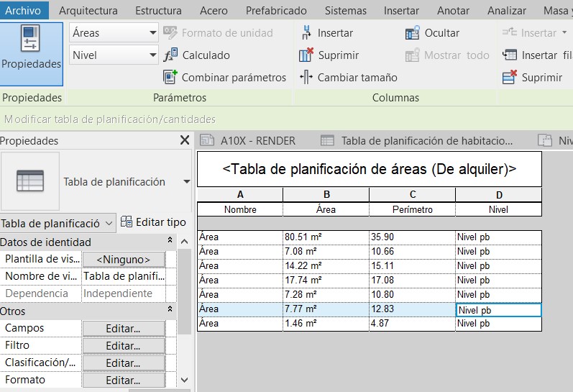Image resolution: width=573 pixels, height=392 pixels.
Task: Click Cambiar tamaño column resize tool
Action: tap(306, 78)
